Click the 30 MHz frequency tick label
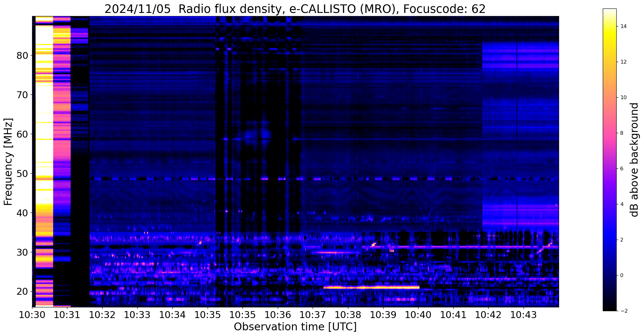644x336 pixels. [22, 252]
